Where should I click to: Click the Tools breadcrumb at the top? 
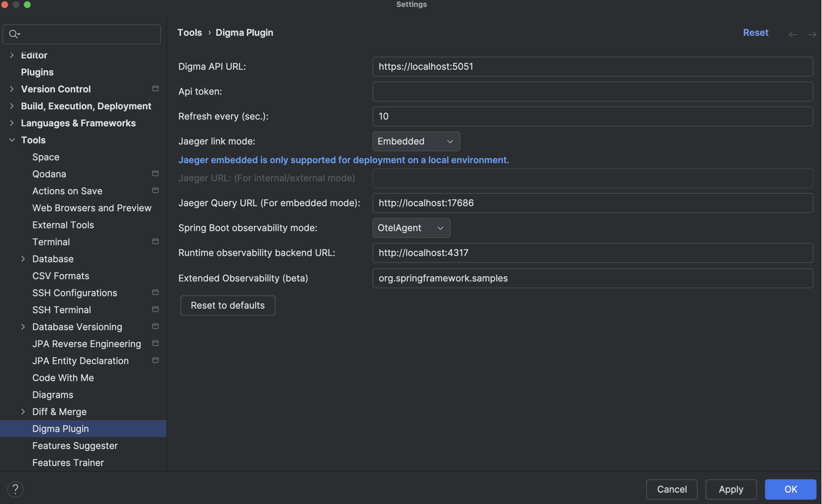(x=189, y=32)
